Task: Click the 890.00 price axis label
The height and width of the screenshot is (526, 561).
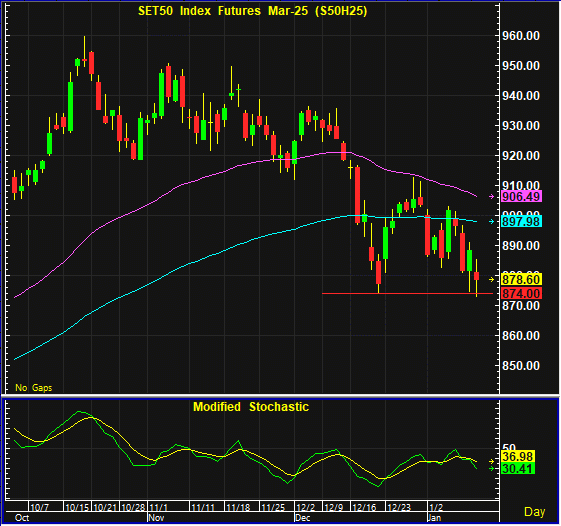Action: click(521, 246)
